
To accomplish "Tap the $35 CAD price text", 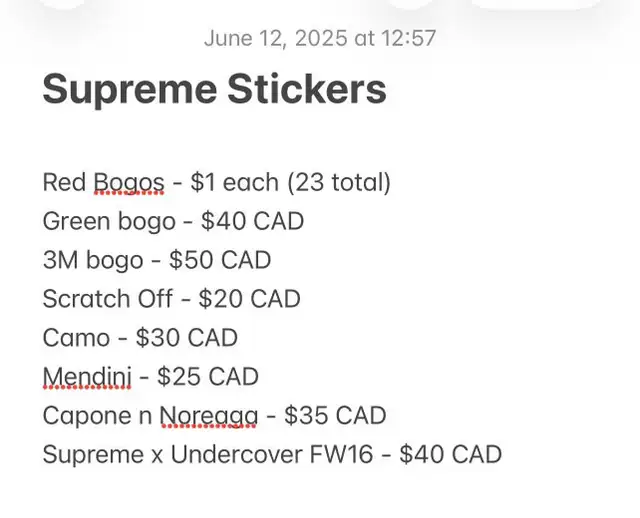I will pyautogui.click(x=335, y=416).
